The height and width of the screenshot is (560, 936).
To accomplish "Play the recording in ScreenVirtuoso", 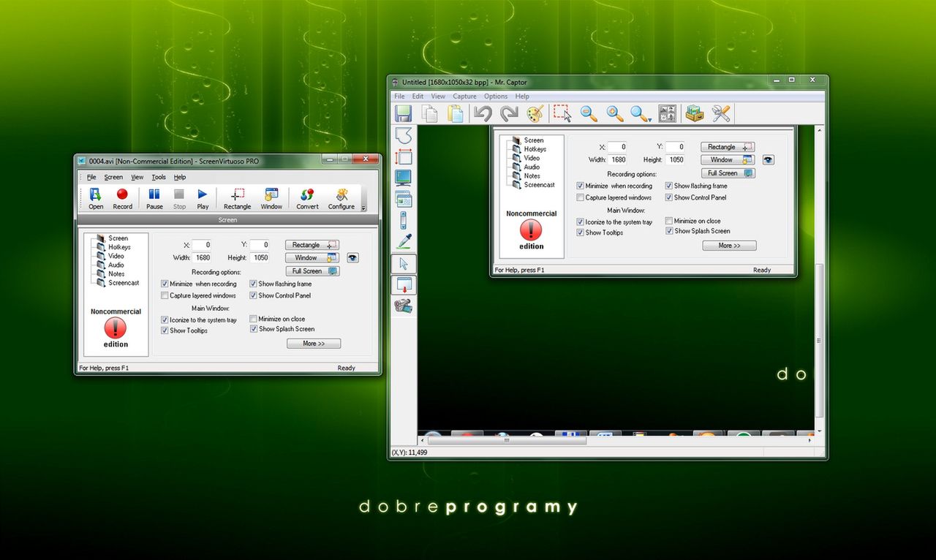I will point(203,198).
